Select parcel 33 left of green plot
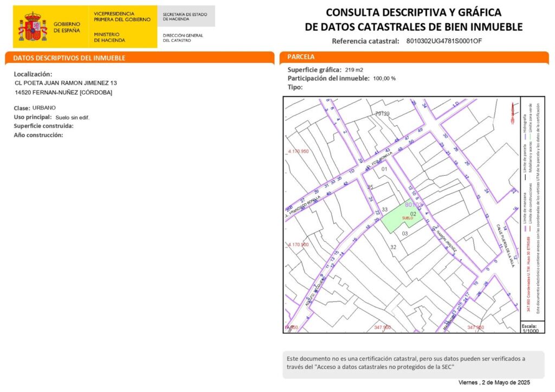The width and height of the screenshot is (555, 392). pos(385,209)
